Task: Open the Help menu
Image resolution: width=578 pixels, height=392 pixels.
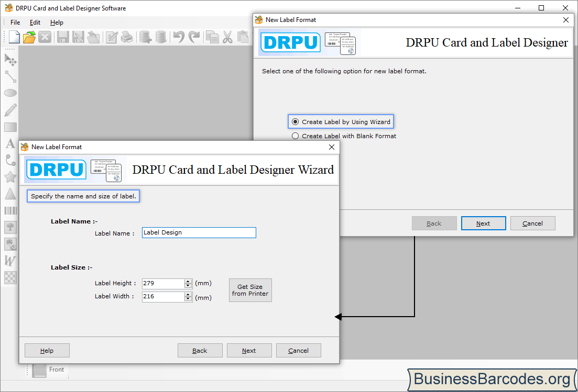Action: tap(57, 23)
